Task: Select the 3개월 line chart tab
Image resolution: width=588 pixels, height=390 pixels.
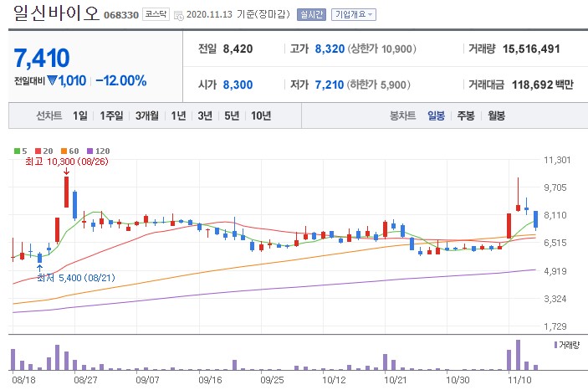Action: click(x=146, y=115)
